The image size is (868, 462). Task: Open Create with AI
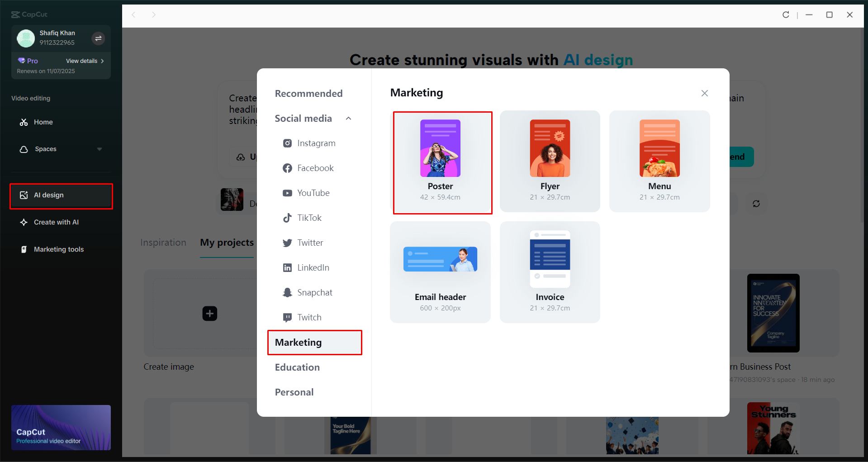click(54, 222)
